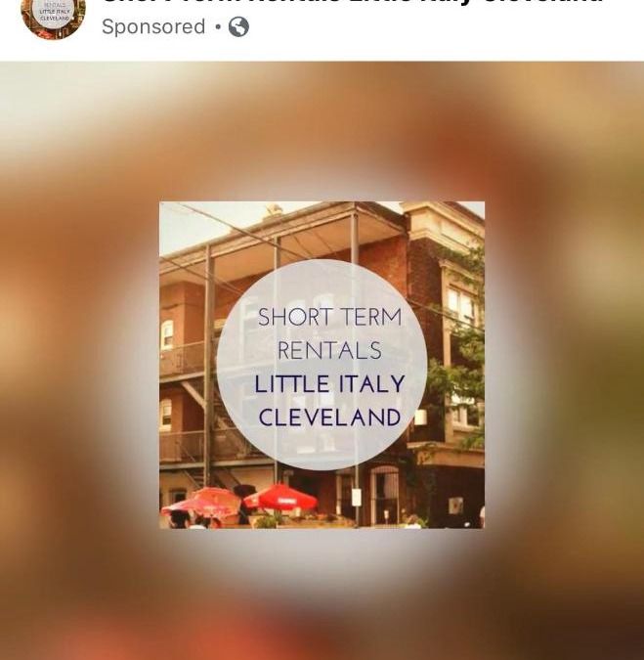Tap the Sponsored label
Screen dimensions: 644x660
coord(153,27)
